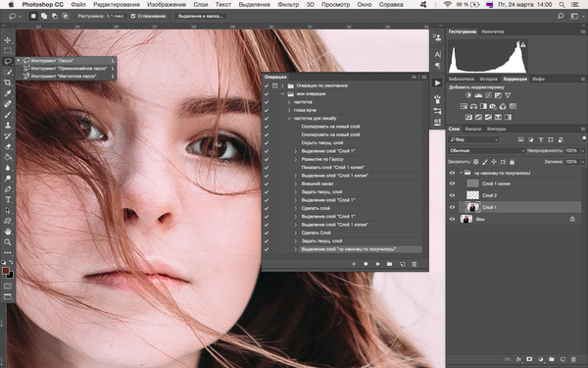Select the Crop tool
Viewport: 588px width, 368px height.
pyautogui.click(x=8, y=82)
